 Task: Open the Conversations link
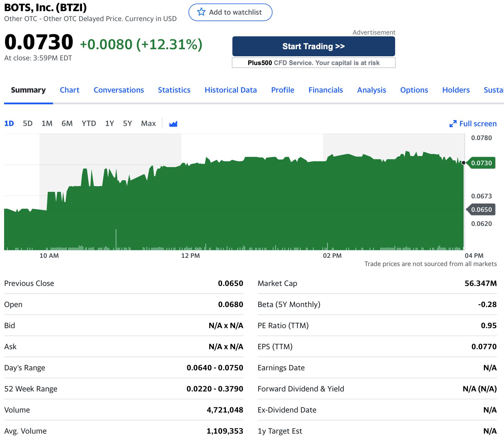pos(119,90)
